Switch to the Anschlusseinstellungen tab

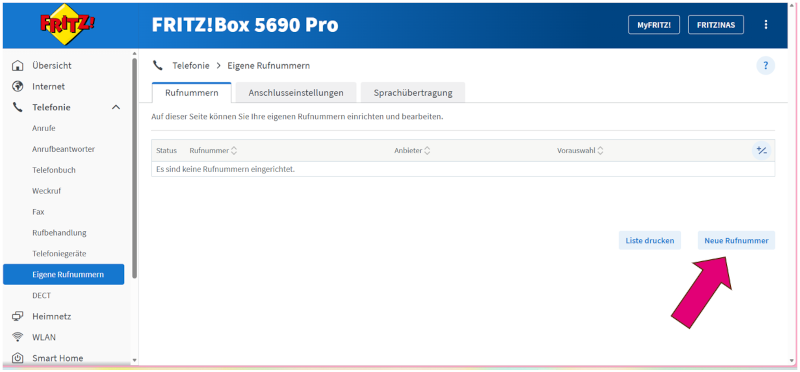296,93
